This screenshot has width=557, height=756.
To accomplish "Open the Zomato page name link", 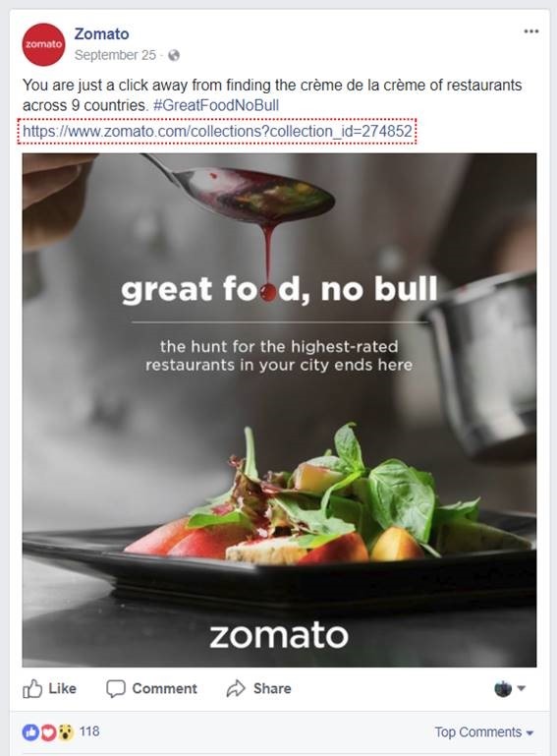I will point(101,33).
